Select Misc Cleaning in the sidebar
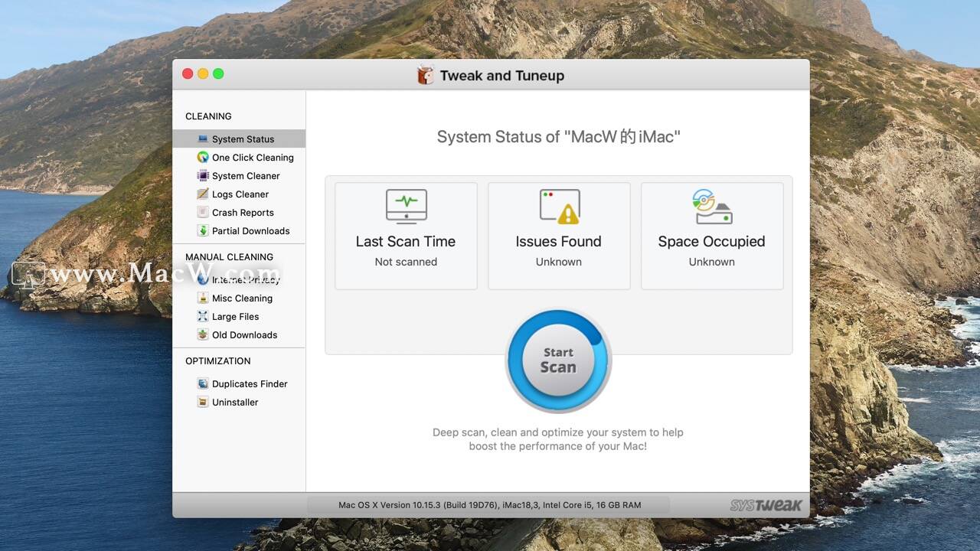Image resolution: width=980 pixels, height=551 pixels. pyautogui.click(x=239, y=298)
